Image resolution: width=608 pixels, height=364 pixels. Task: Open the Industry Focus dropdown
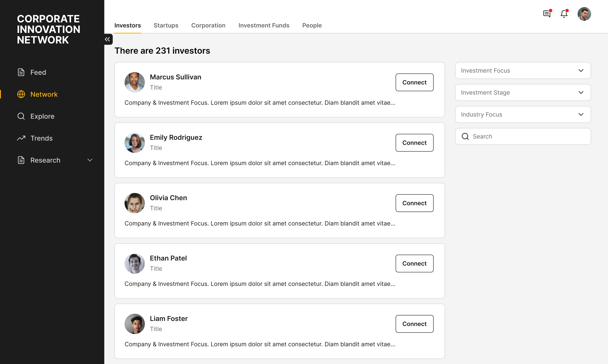tap(523, 115)
